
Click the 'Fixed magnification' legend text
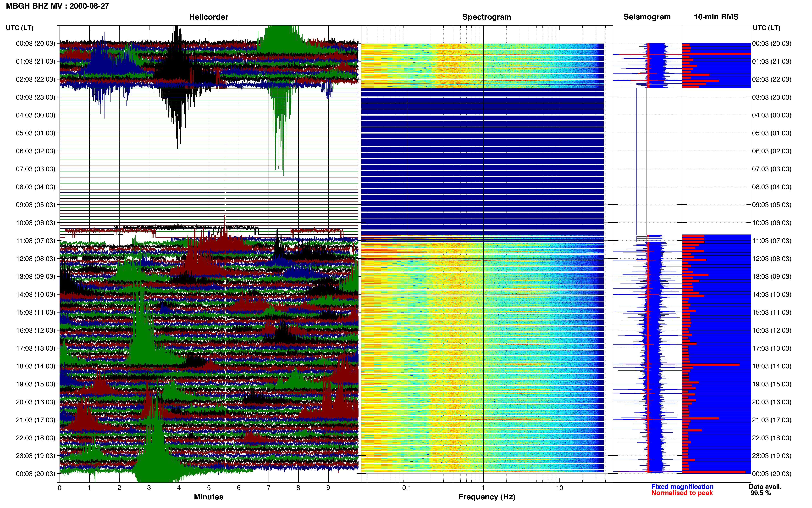682,486
